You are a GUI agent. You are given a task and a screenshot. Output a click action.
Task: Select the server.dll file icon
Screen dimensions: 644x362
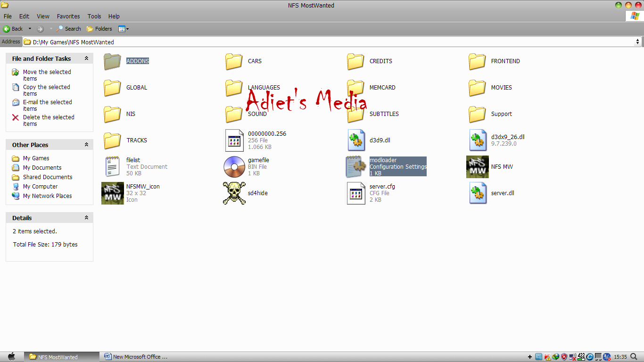478,193
